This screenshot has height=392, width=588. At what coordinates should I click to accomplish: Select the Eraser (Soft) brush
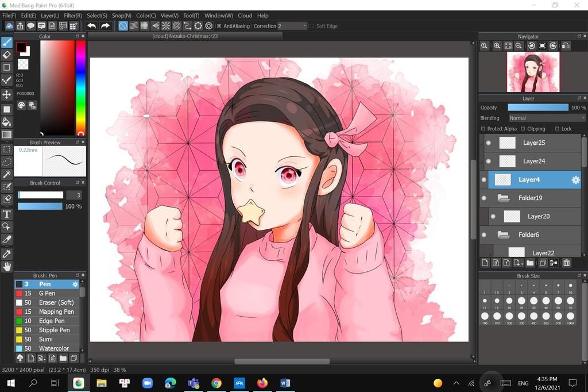(x=47, y=303)
